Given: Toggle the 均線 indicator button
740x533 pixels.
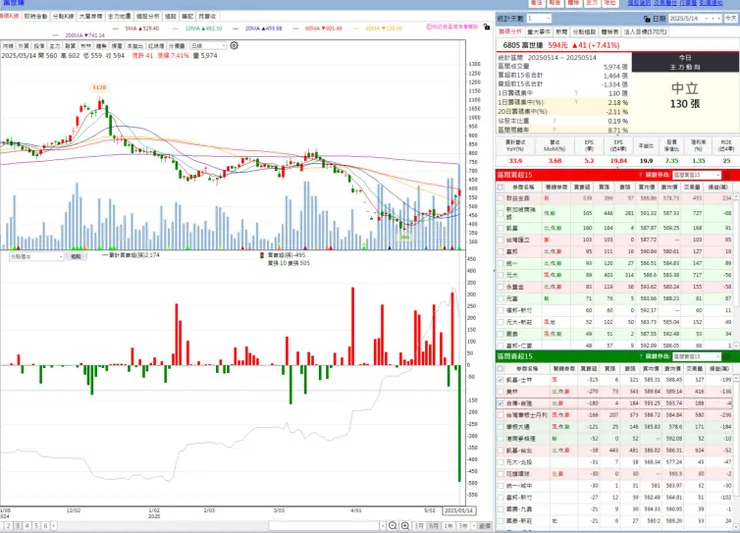Looking at the screenshot, I should pyautogui.click(x=8, y=46).
